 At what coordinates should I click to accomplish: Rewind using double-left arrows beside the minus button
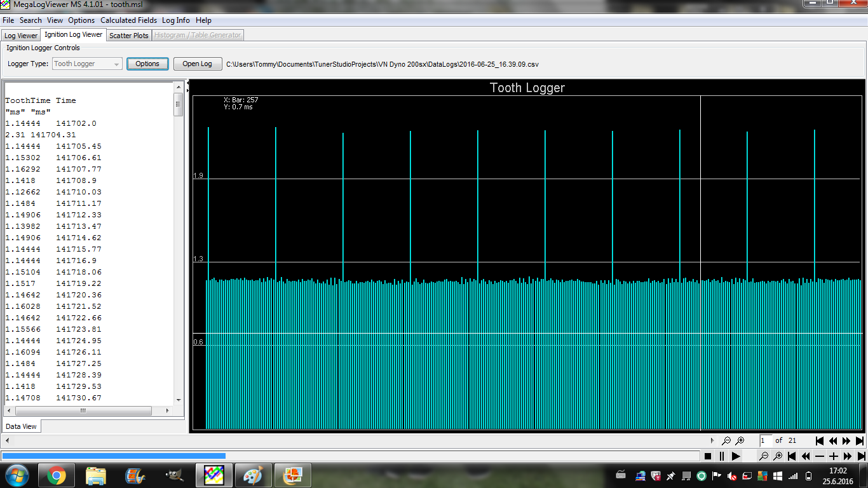(806, 456)
